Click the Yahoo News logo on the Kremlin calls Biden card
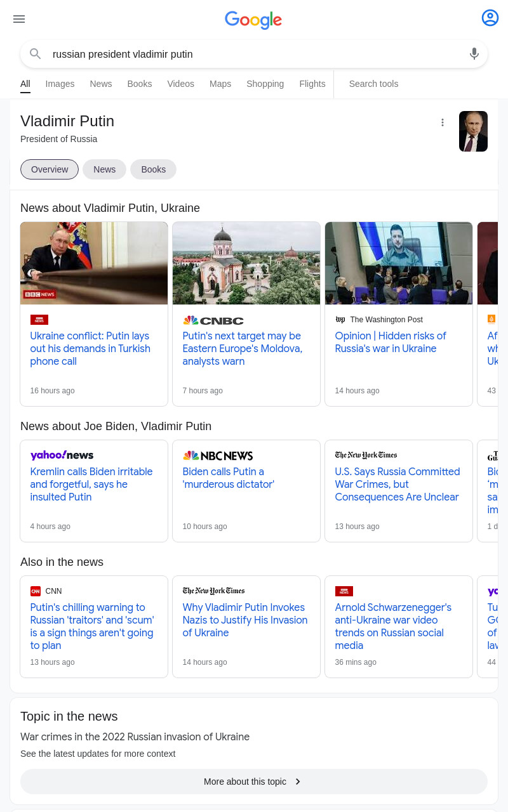Image resolution: width=508 pixels, height=812 pixels. [x=62, y=455]
